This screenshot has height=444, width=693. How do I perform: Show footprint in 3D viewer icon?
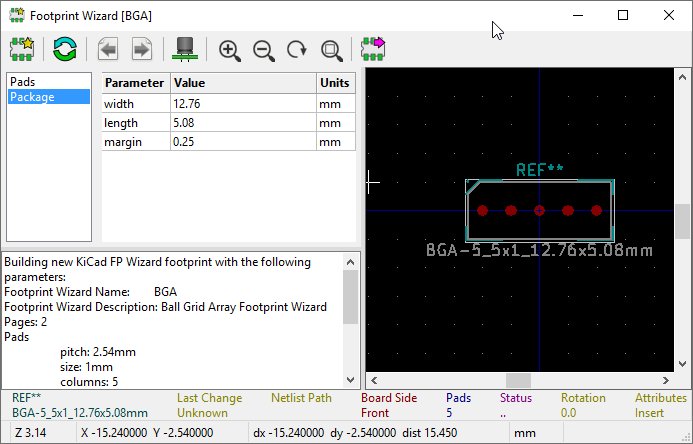coord(185,49)
